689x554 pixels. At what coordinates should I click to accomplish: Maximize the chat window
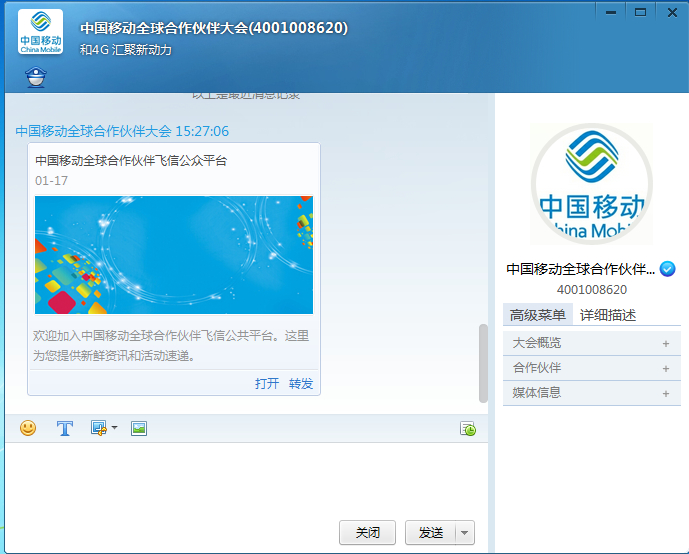pos(640,12)
